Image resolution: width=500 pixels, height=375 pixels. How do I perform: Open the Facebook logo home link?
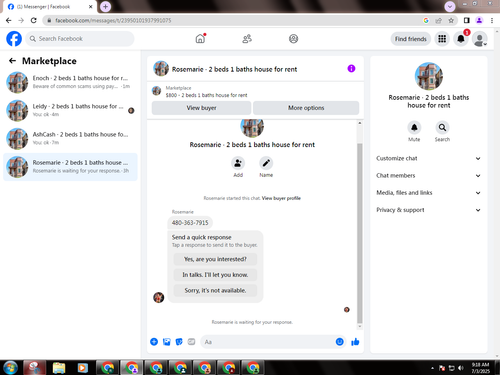[14, 39]
